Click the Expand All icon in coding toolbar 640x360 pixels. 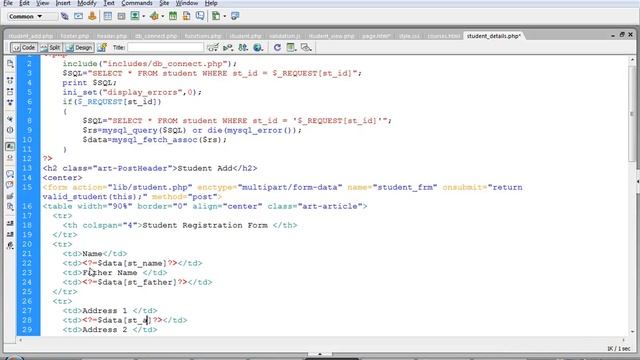tap(10, 102)
